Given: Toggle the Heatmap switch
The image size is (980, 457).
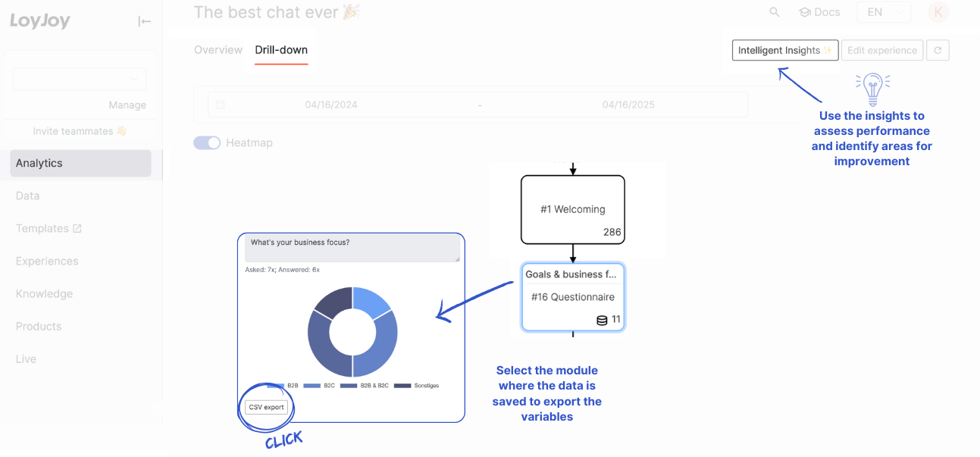Looking at the screenshot, I should point(206,142).
